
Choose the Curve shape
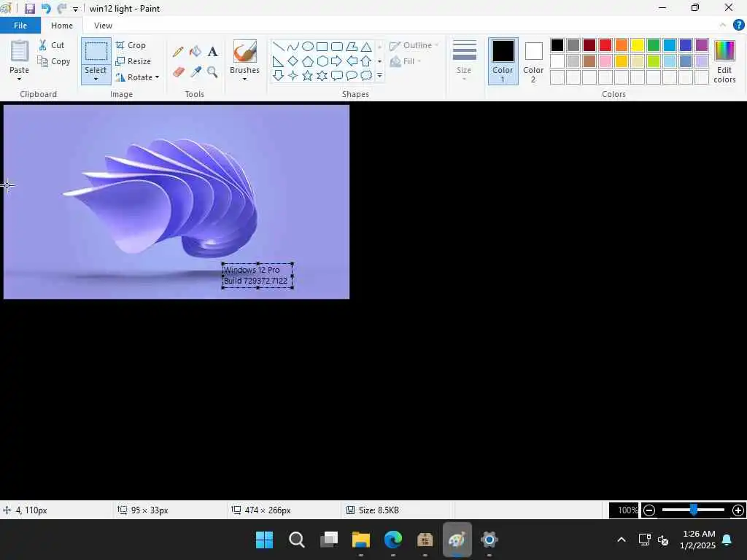293,46
